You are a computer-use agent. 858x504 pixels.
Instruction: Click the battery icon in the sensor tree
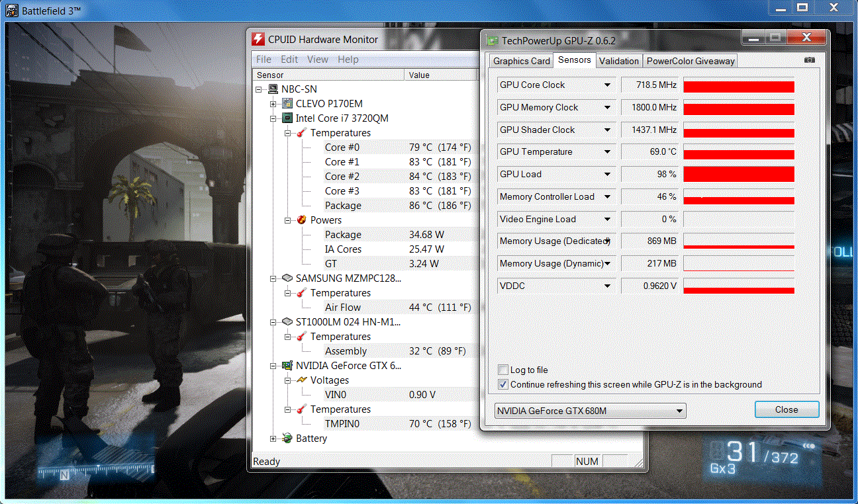[x=287, y=439]
